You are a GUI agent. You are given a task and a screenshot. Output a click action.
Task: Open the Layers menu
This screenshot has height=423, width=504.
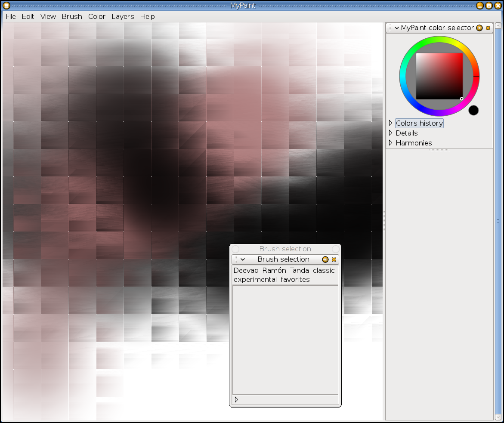tap(123, 16)
